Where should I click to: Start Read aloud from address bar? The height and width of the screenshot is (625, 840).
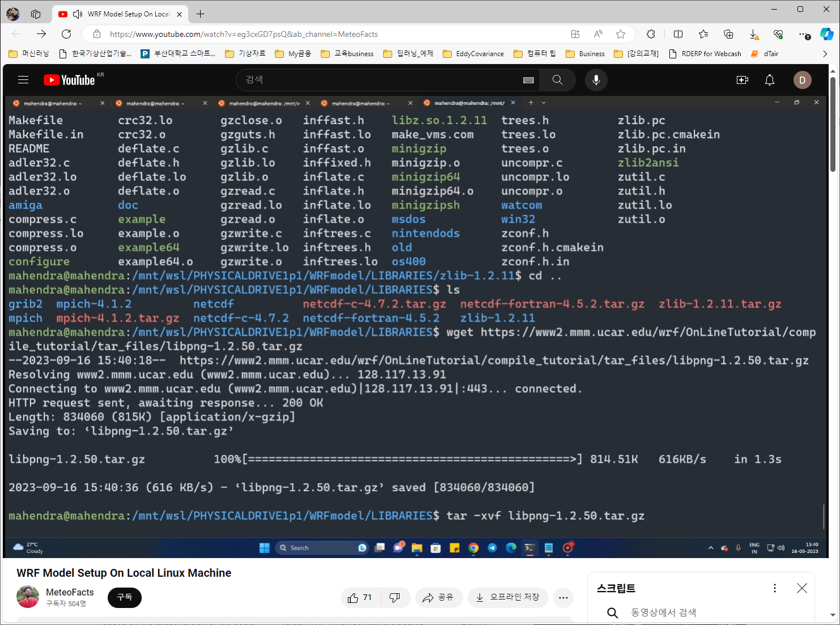[598, 34]
